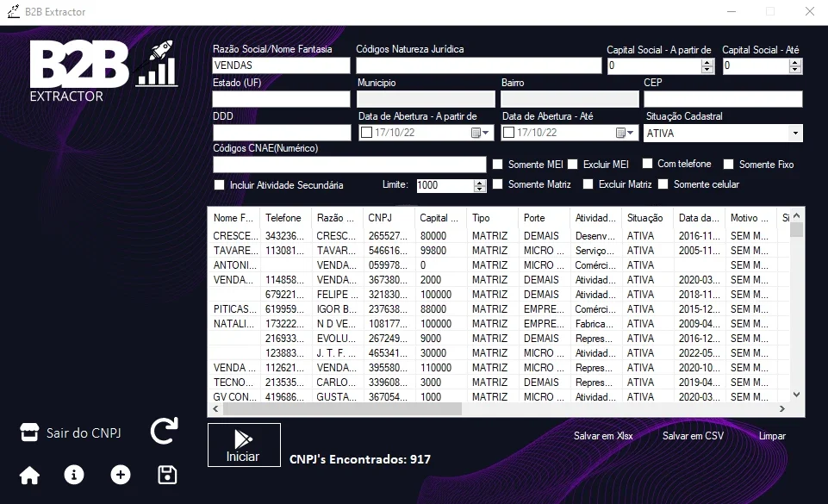Click the plus circle icon
Image resolution: width=828 pixels, height=504 pixels.
pos(121,475)
